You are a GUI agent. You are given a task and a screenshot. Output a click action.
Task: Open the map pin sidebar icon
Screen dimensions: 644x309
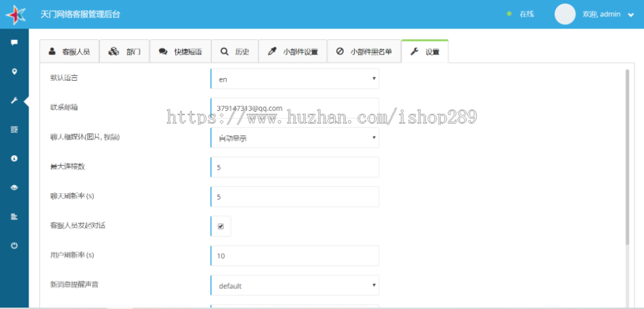click(14, 72)
